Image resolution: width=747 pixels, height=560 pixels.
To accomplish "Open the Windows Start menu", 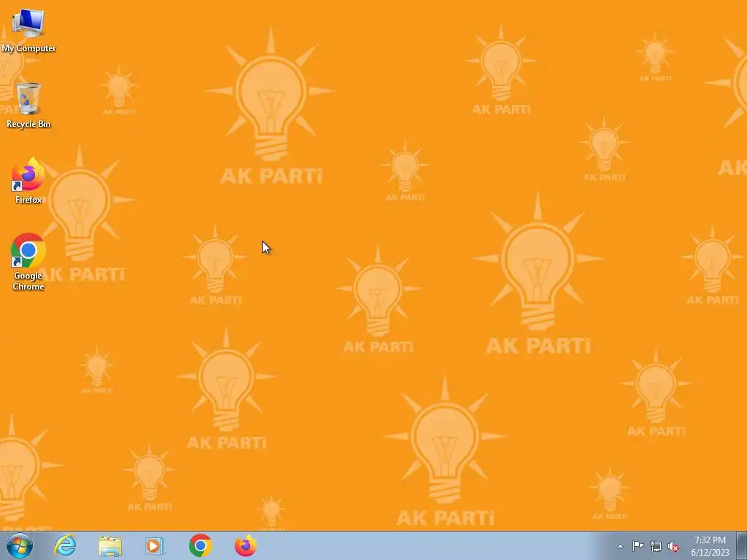I will click(20, 545).
